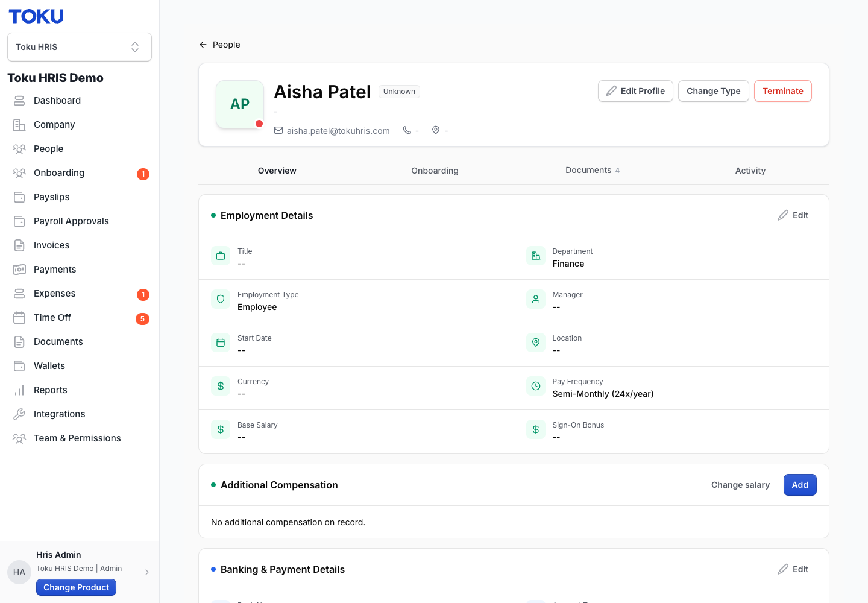The width and height of the screenshot is (868, 603).
Task: Edit the Employment Details section
Action: coord(793,215)
